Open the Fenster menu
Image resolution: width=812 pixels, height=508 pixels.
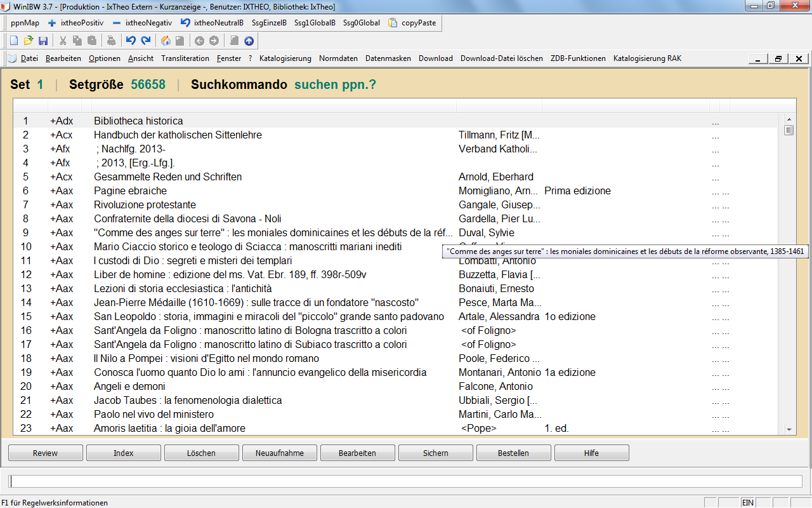point(229,58)
